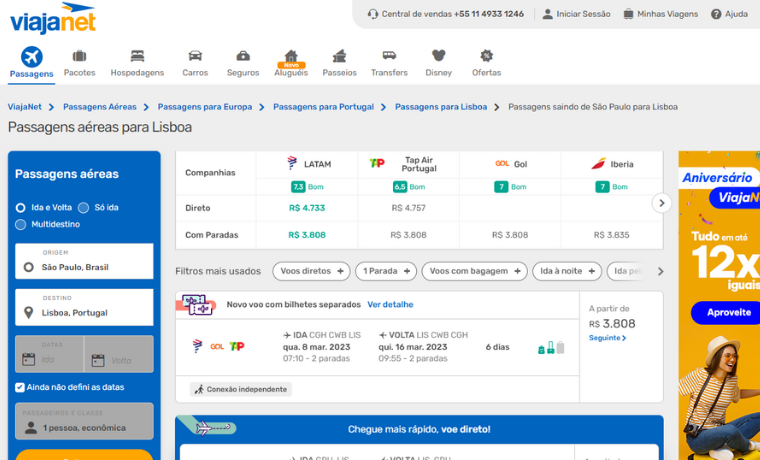Screen dimensions: 760x460
Task: Open Minhas Viagens
Action: (x=661, y=14)
